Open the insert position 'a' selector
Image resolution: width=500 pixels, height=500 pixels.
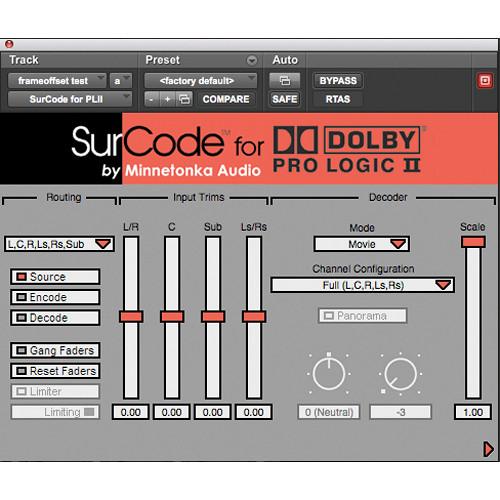(121, 81)
